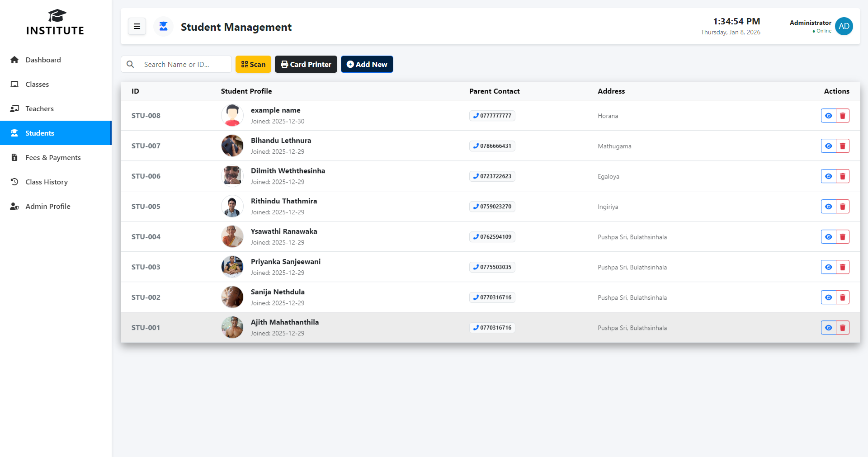The width and height of the screenshot is (868, 457).
Task: Click eye icon for Ysawathi Ranawaka
Action: 828,237
